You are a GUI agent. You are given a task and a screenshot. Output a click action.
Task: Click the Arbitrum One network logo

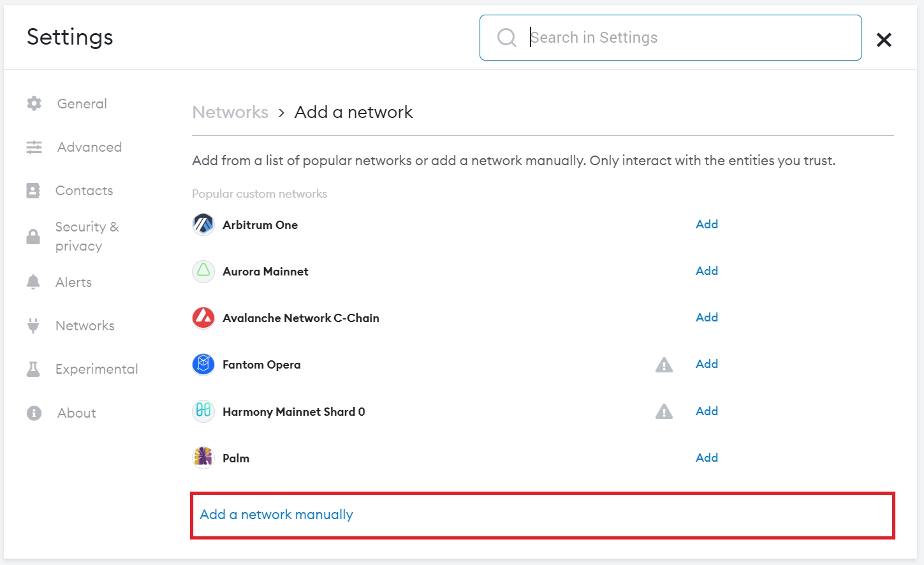203,224
